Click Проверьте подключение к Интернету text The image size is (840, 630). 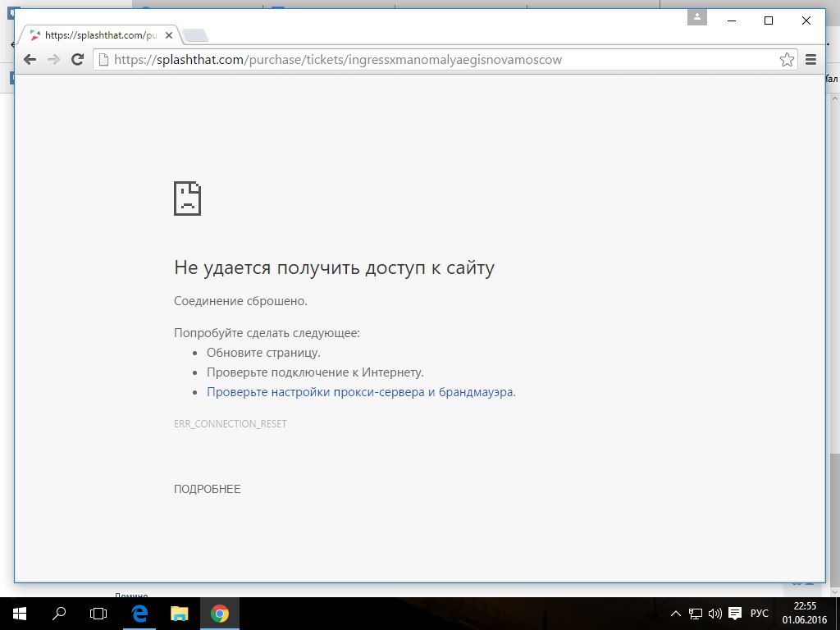(x=315, y=372)
